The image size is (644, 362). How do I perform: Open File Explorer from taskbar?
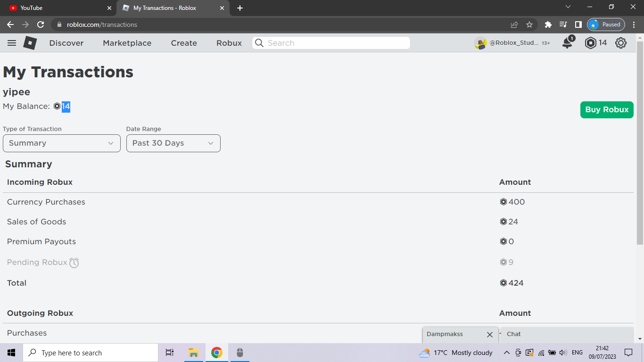(193, 353)
